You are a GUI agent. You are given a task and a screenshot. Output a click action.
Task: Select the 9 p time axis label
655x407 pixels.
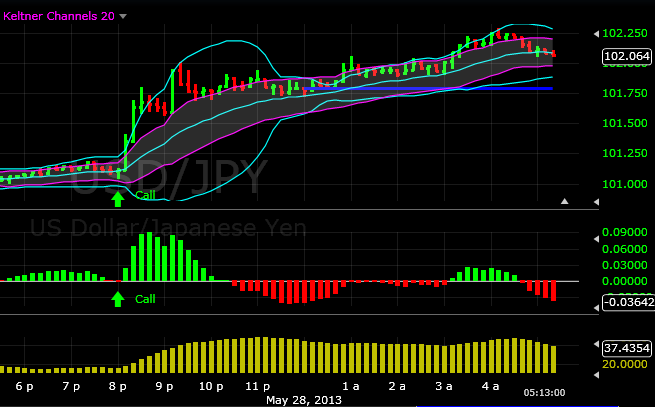pyautogui.click(x=165, y=386)
